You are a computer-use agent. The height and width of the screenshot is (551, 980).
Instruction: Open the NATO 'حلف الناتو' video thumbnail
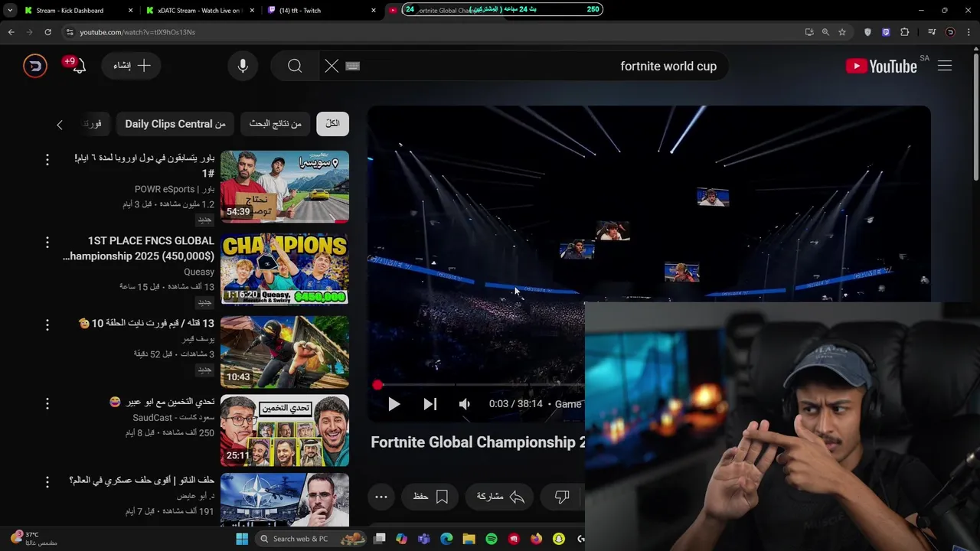tap(285, 500)
